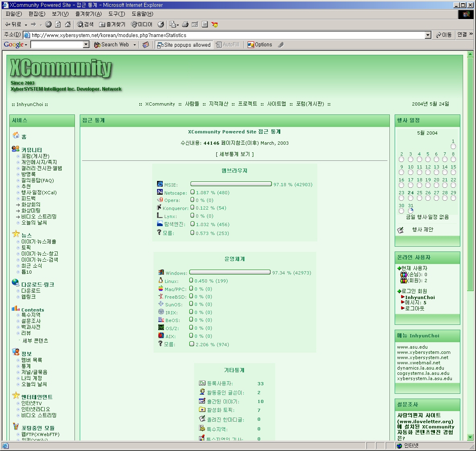Expand the address bar URL dropdown
Viewport: 476px width, 451px height.
[428, 35]
